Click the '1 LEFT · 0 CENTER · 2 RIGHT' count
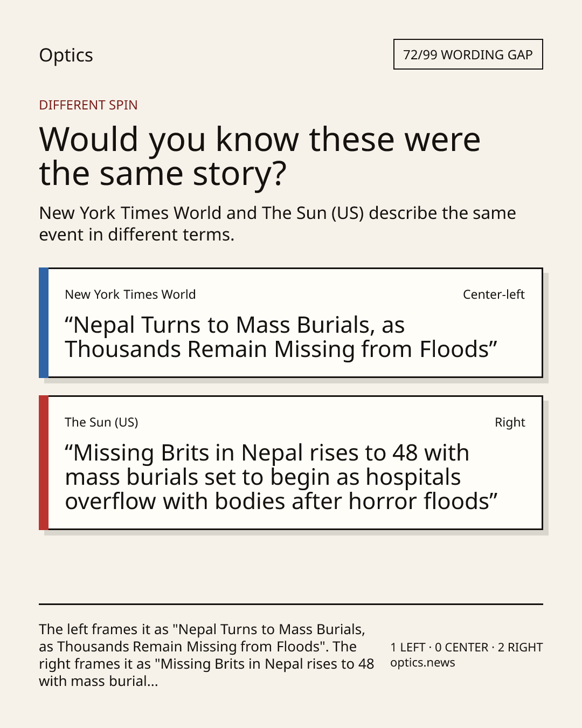This screenshot has height=728, width=582. coord(467,647)
